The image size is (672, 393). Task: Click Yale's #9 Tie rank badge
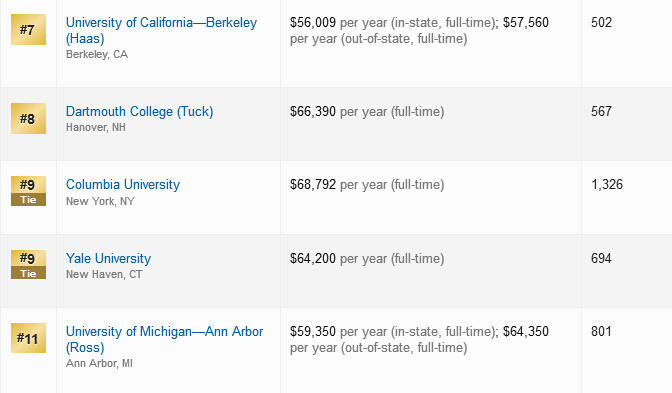(x=28, y=264)
